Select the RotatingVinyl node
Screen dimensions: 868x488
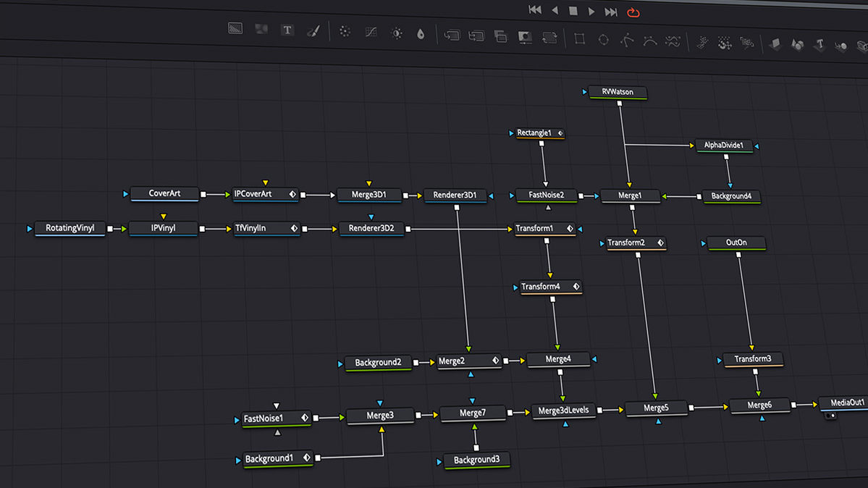[70, 228]
